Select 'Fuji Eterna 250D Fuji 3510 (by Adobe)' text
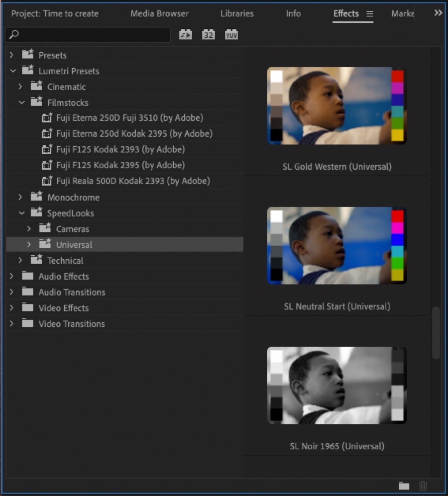This screenshot has width=448, height=496. click(129, 118)
